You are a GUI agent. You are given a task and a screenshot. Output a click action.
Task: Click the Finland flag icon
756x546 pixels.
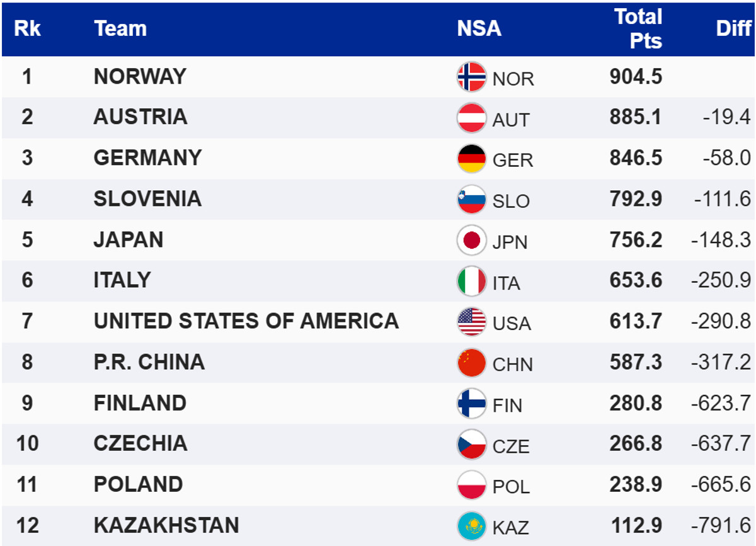pos(471,404)
